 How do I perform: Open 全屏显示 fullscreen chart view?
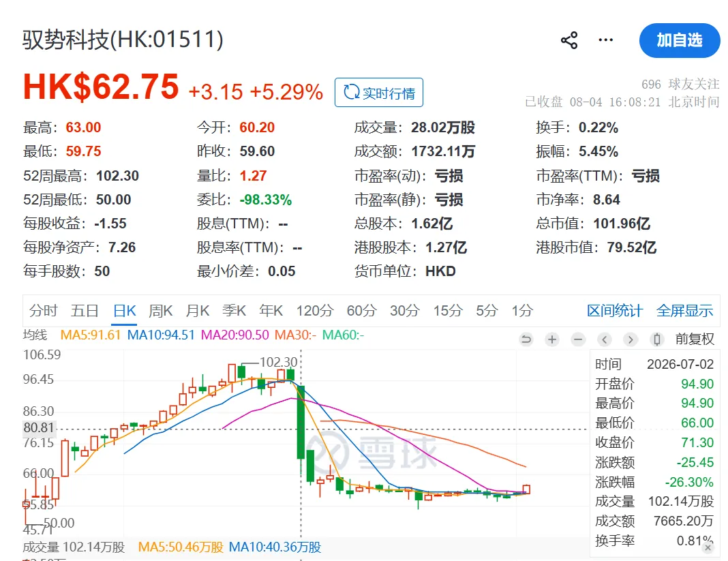coord(684,310)
